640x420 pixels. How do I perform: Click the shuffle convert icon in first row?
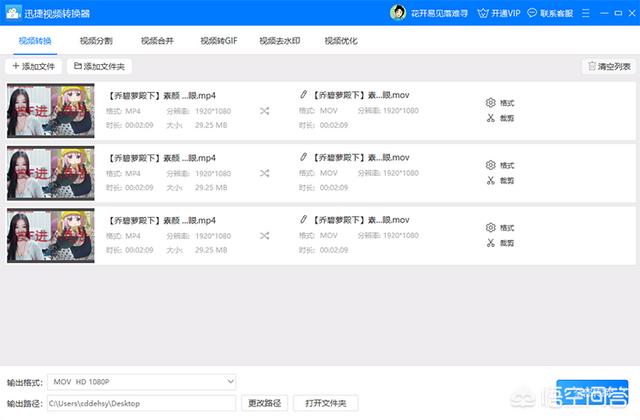coord(264,111)
